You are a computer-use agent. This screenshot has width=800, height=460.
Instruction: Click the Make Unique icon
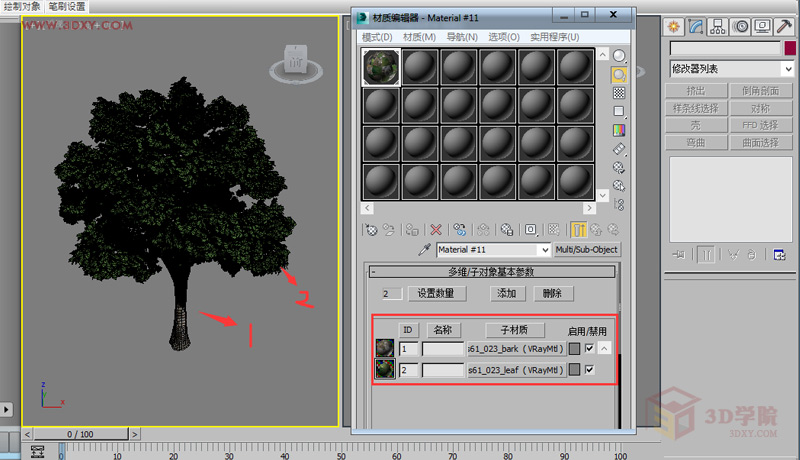coord(483,230)
